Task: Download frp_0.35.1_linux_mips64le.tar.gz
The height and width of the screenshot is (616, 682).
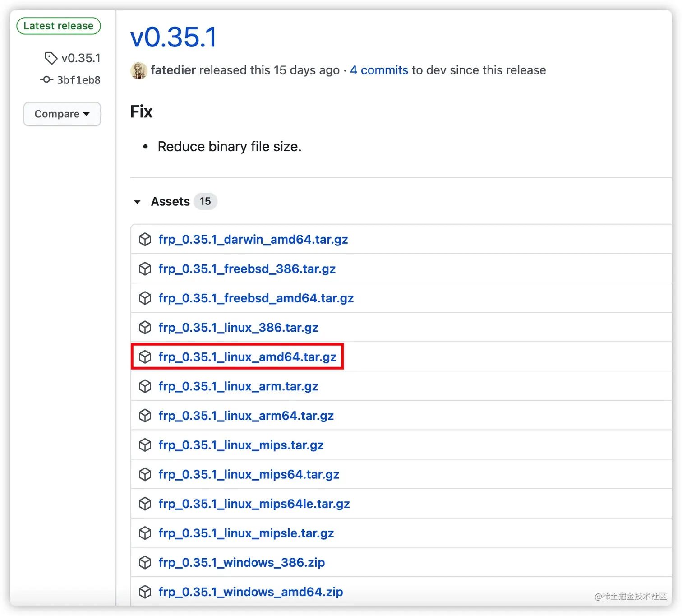Action: pyautogui.click(x=254, y=503)
